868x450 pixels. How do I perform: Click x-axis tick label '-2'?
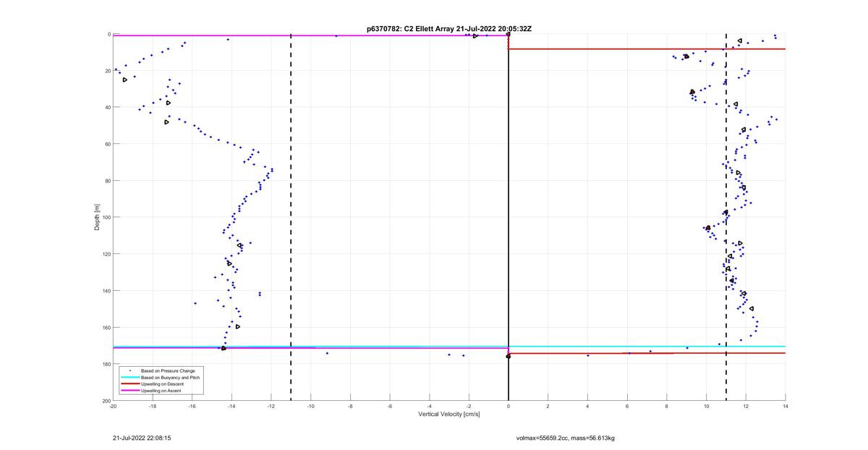pyautogui.click(x=469, y=407)
